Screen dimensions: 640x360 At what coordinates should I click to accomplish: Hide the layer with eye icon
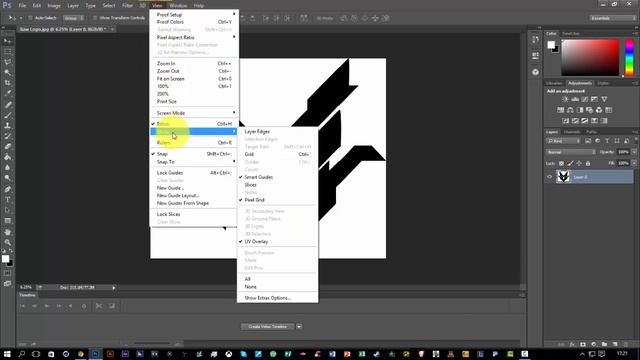click(x=549, y=177)
